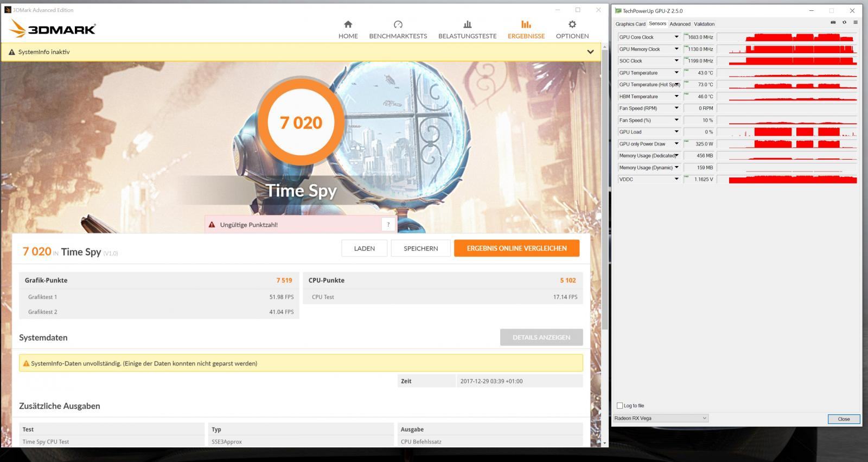Open GPU Temperature (Hot Spot) dropdown
The width and height of the screenshot is (868, 462).
(x=676, y=85)
